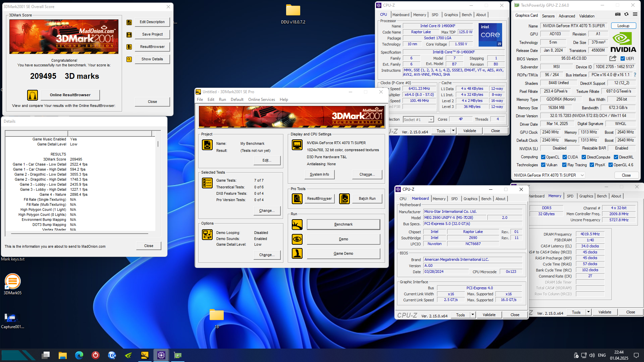Toggle the OpenGL 4.6 checkbox in GPU-Z
Viewport: 644px width, 362px height.
coord(610,165)
